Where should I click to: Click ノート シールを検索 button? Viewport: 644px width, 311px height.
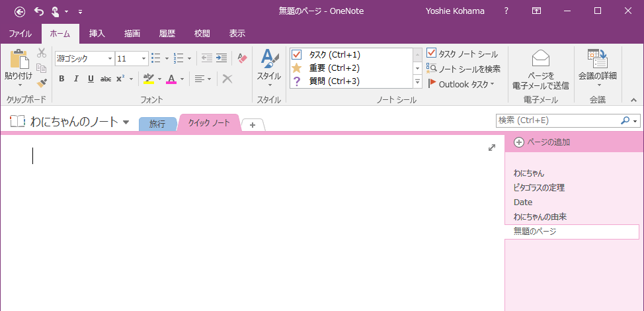pyautogui.click(x=463, y=69)
